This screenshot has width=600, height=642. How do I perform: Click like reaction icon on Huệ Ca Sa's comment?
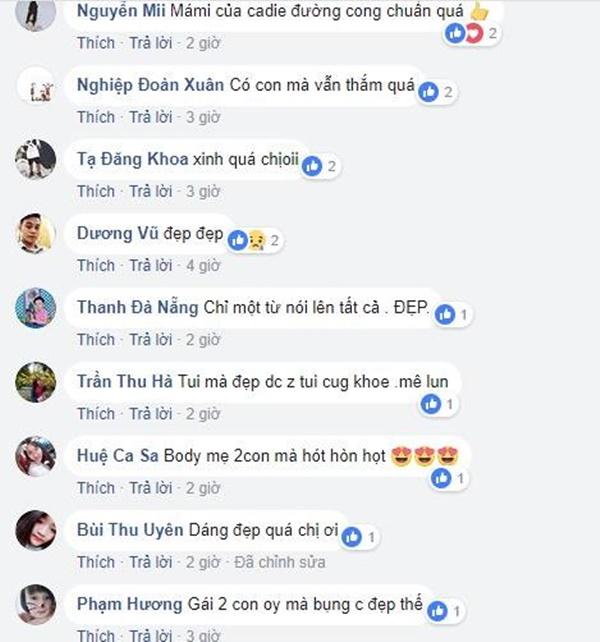point(441,478)
